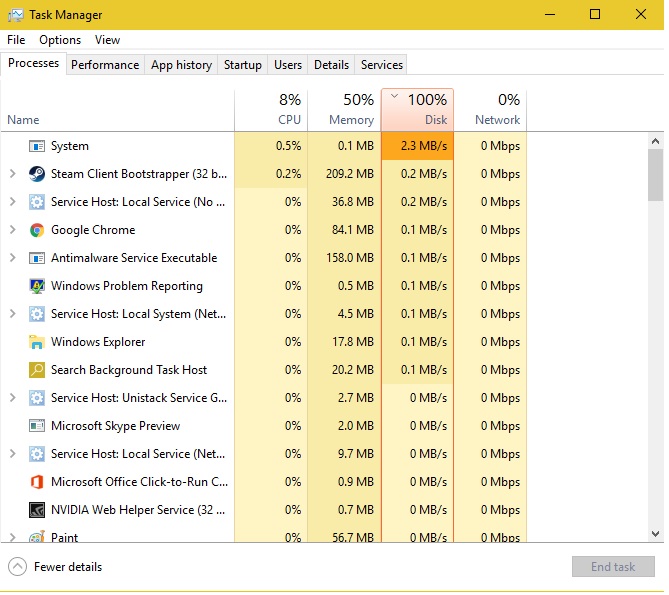Select the System process name
The height and width of the screenshot is (595, 669).
tap(70, 146)
